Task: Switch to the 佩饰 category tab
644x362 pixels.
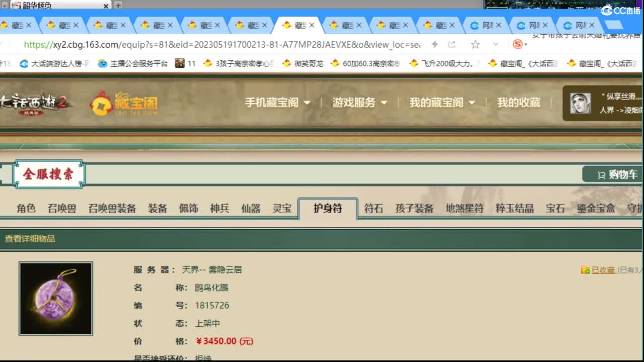Action: point(189,208)
